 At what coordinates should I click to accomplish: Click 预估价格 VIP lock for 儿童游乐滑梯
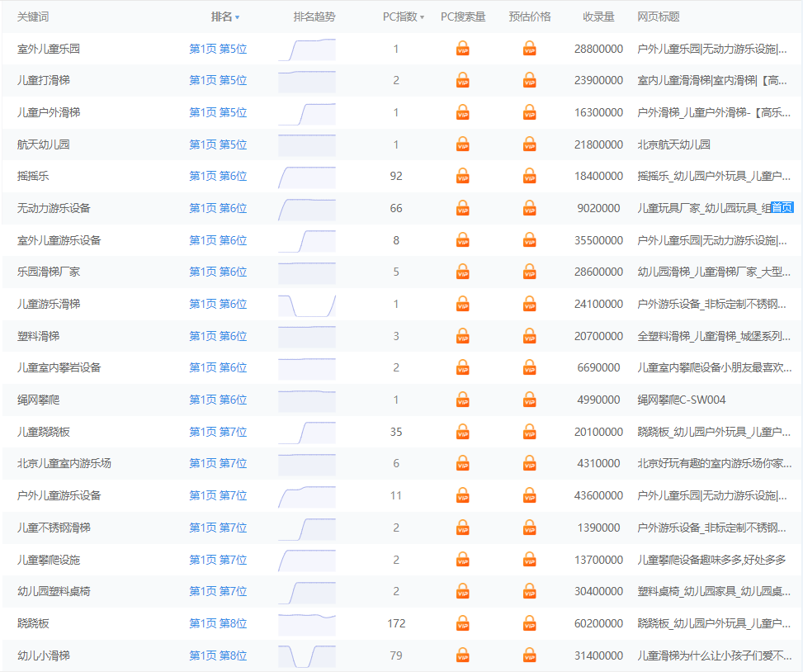click(x=530, y=305)
